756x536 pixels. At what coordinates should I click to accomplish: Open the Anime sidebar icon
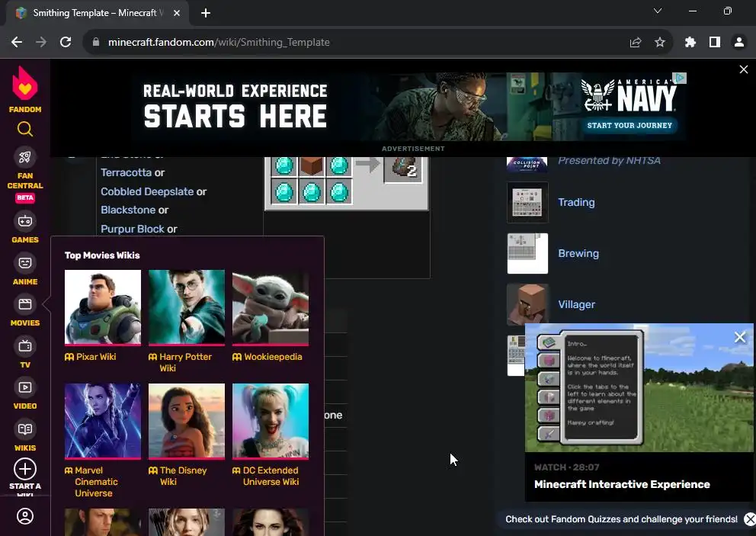click(25, 263)
